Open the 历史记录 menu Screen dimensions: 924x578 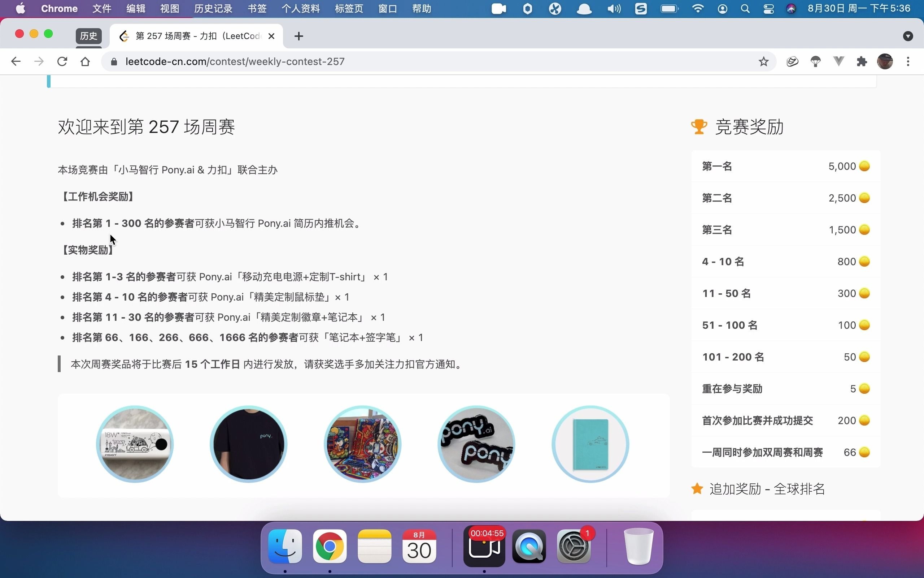click(x=213, y=8)
